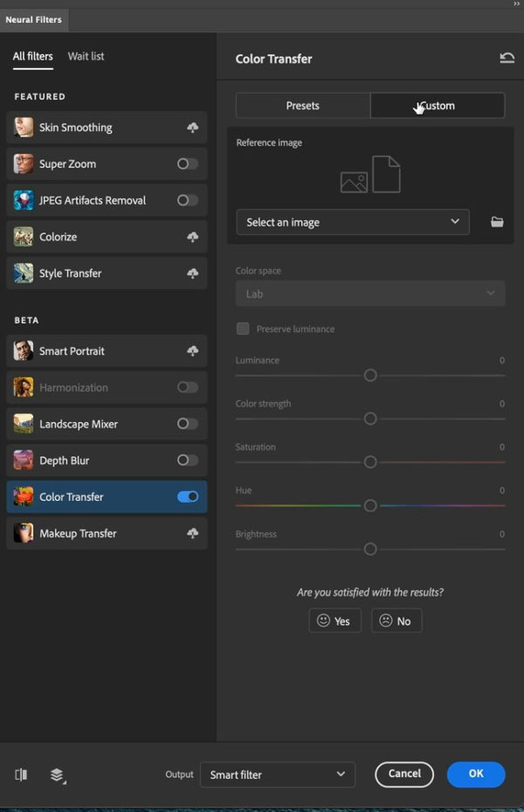Screen dimensions: 524x812
Task: Click the layer preview stack icon
Action: pos(58,775)
